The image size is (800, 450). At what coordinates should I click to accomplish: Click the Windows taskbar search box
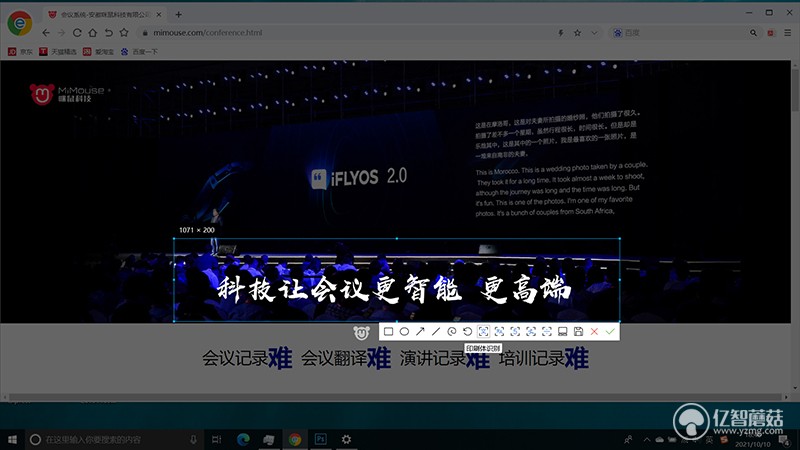(x=113, y=439)
